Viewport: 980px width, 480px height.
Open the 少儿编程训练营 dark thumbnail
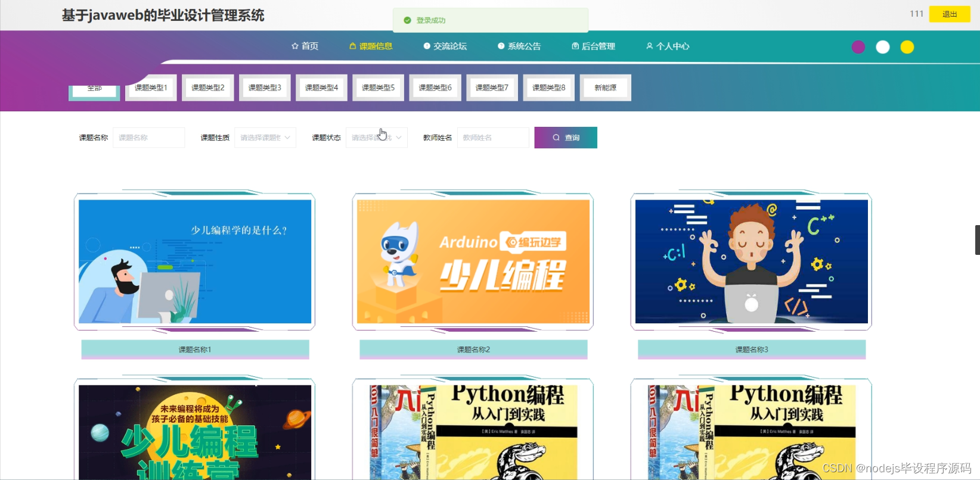[x=195, y=432]
